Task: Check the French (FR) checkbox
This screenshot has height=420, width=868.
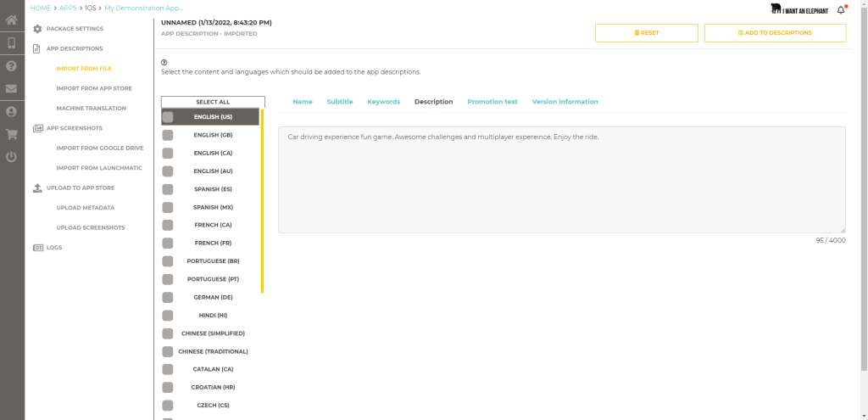Action: pyautogui.click(x=168, y=244)
